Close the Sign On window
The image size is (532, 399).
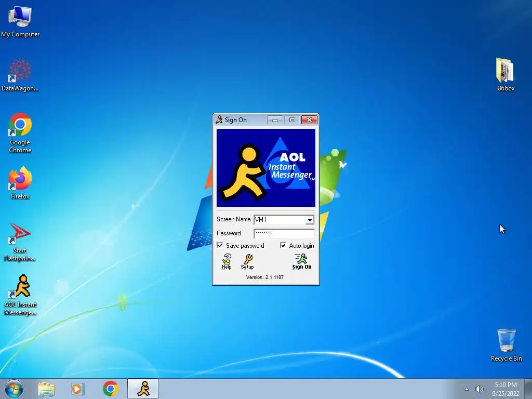coord(309,120)
